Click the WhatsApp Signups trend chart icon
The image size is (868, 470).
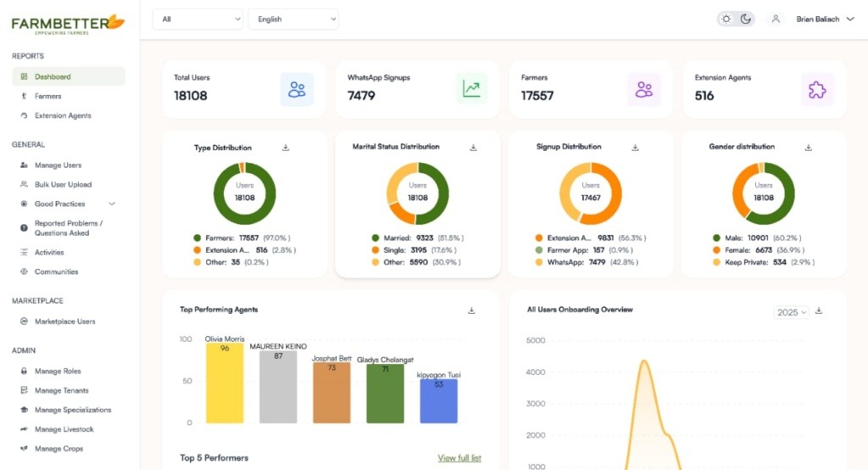pos(471,89)
